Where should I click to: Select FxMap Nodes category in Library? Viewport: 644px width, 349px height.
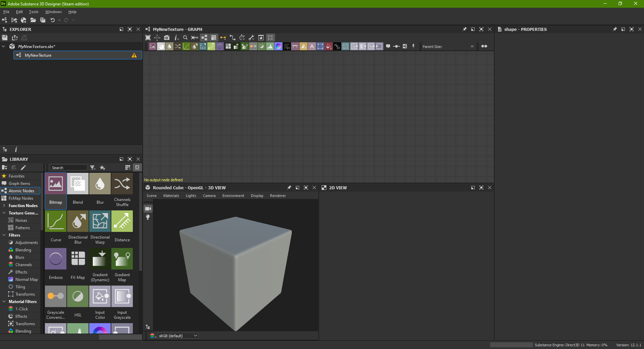pyautogui.click(x=20, y=198)
